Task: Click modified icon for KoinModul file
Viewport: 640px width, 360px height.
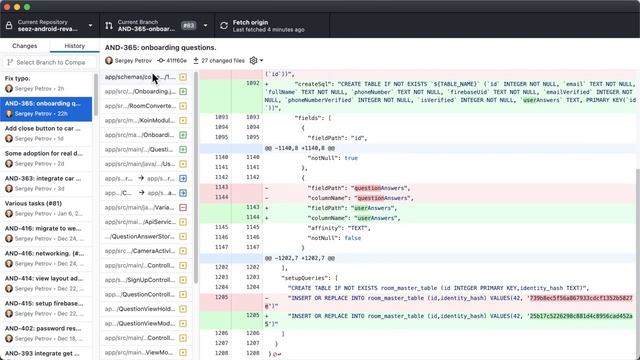Action: 183,120
